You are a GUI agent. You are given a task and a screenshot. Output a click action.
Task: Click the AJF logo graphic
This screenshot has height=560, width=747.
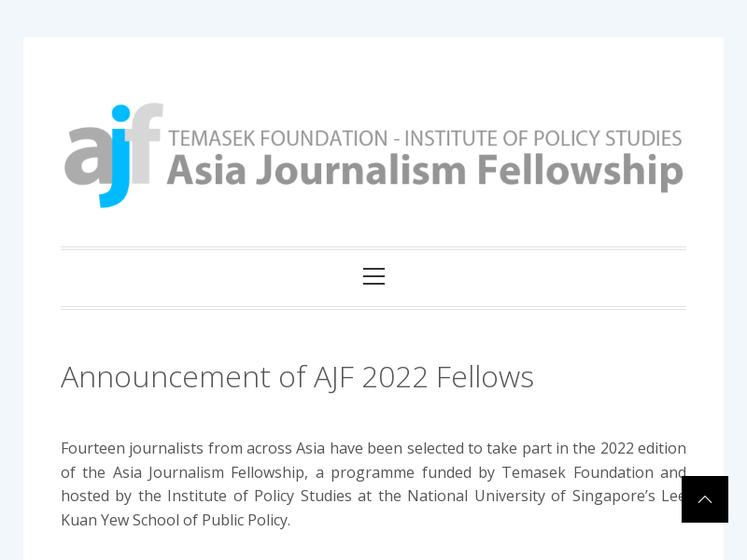point(373,154)
